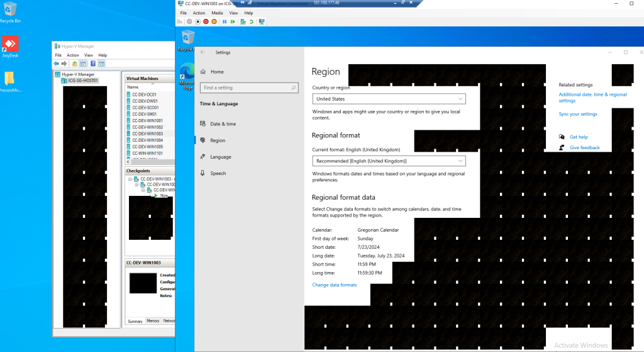Open the Help menu in VM Connection window
The width and height of the screenshot is (644, 352).
[x=248, y=13]
